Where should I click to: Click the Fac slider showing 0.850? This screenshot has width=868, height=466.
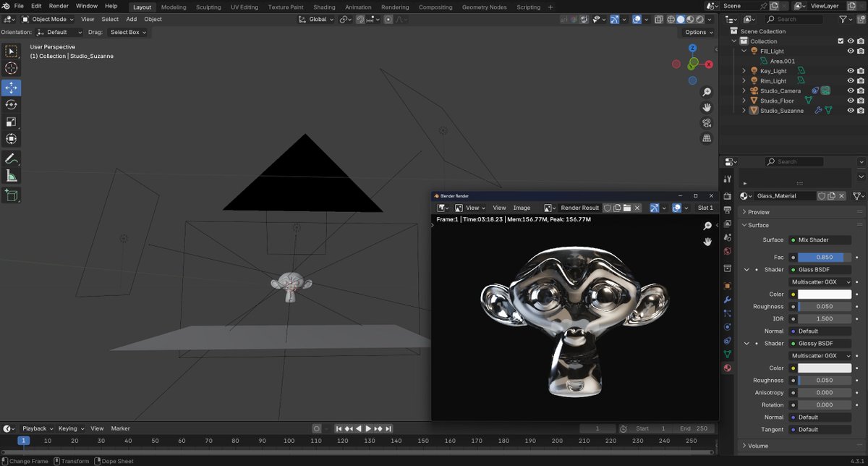[x=825, y=257]
